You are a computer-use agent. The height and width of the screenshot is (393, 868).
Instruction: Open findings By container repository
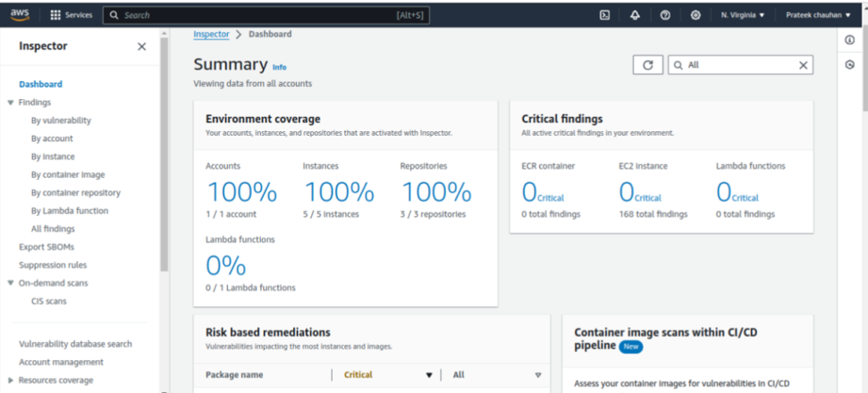(75, 192)
